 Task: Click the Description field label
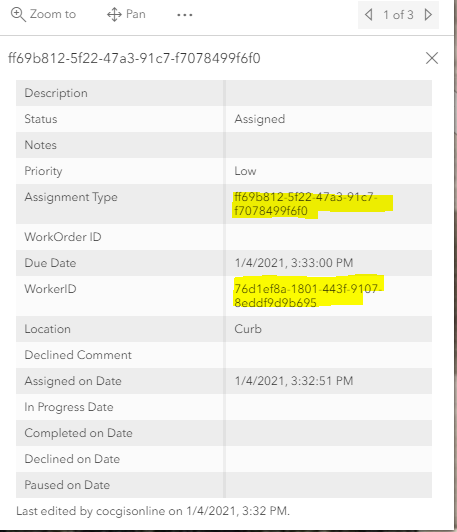(x=56, y=93)
